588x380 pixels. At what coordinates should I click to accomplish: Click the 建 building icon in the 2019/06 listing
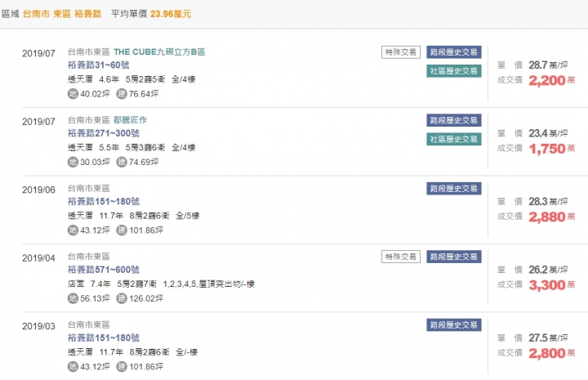pos(122,230)
